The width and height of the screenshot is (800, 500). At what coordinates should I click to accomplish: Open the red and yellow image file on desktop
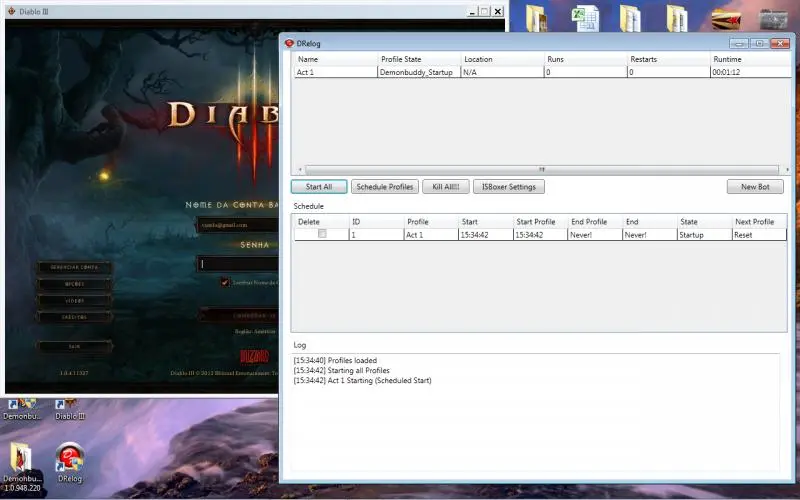pos(726,20)
